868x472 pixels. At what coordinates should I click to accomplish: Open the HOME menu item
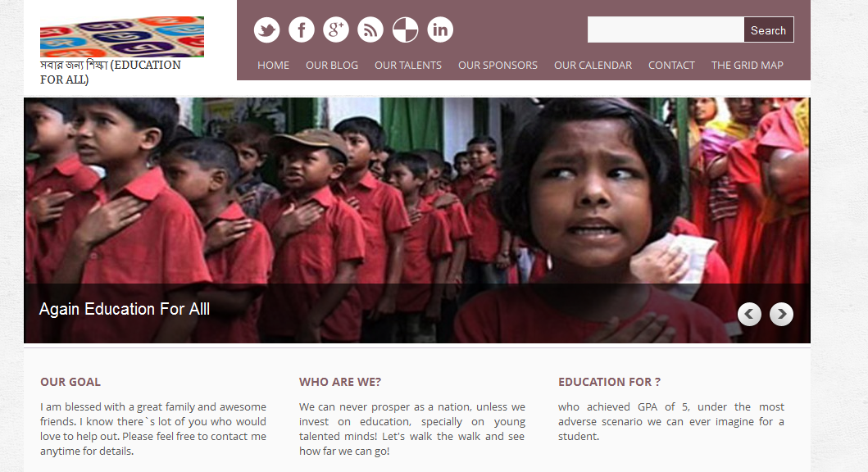pos(274,66)
